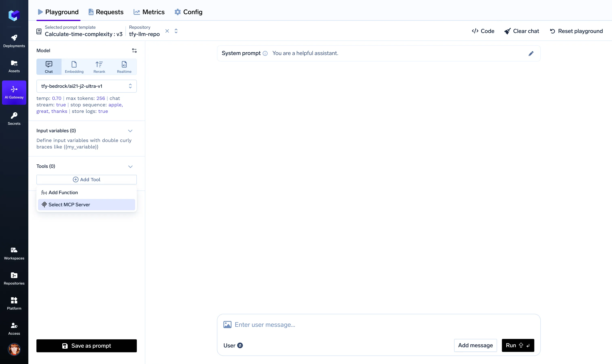This screenshot has width=612, height=364.
Task: Switch model type to Rerank
Action: 99,67
